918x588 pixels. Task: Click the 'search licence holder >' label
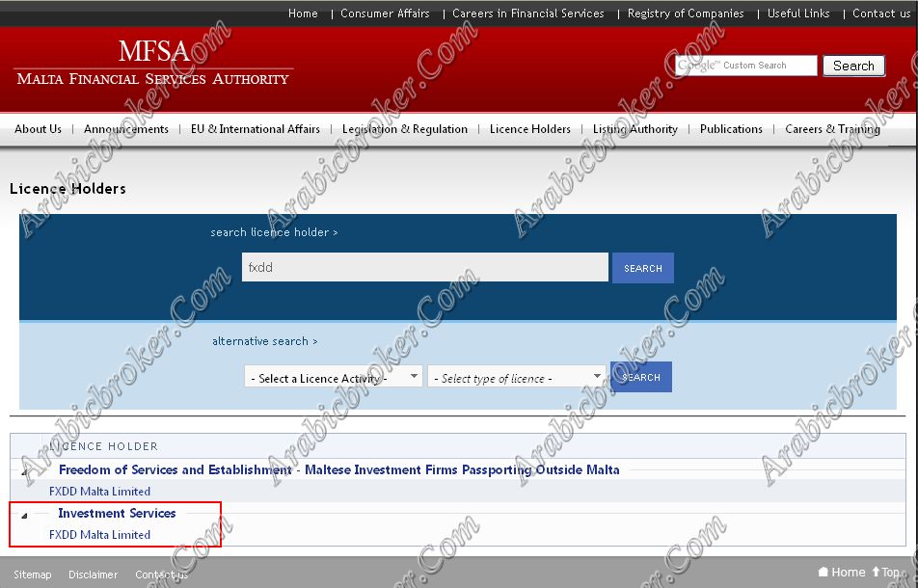click(274, 232)
